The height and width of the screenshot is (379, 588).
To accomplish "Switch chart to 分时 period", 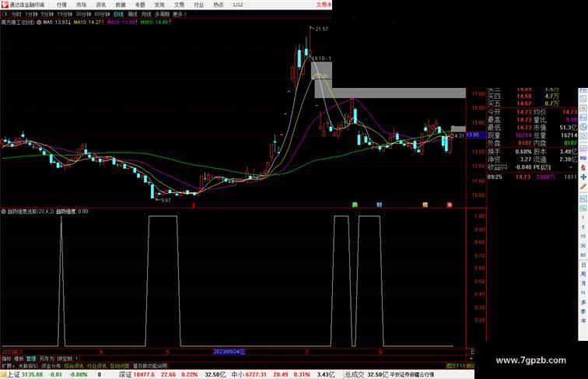I will [x=16, y=14].
